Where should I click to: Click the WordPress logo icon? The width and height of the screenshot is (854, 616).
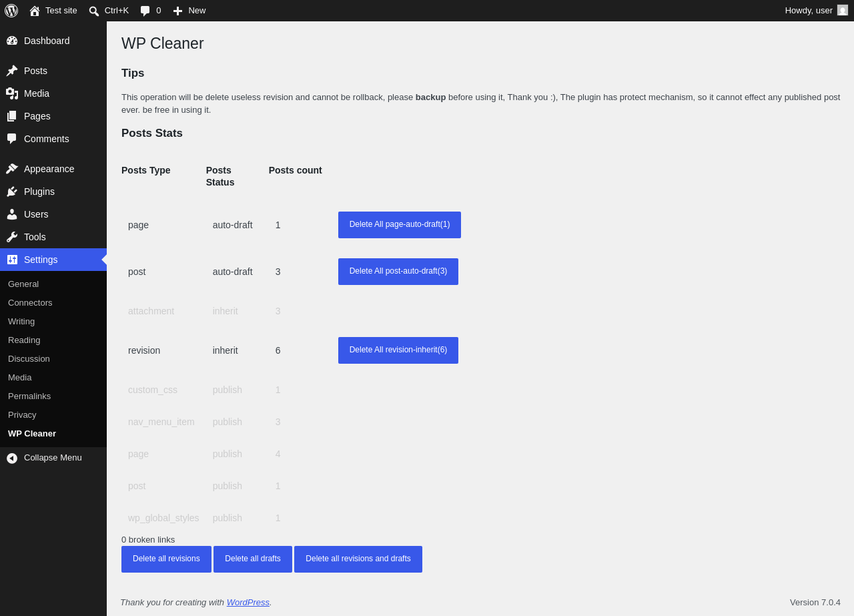[11, 11]
